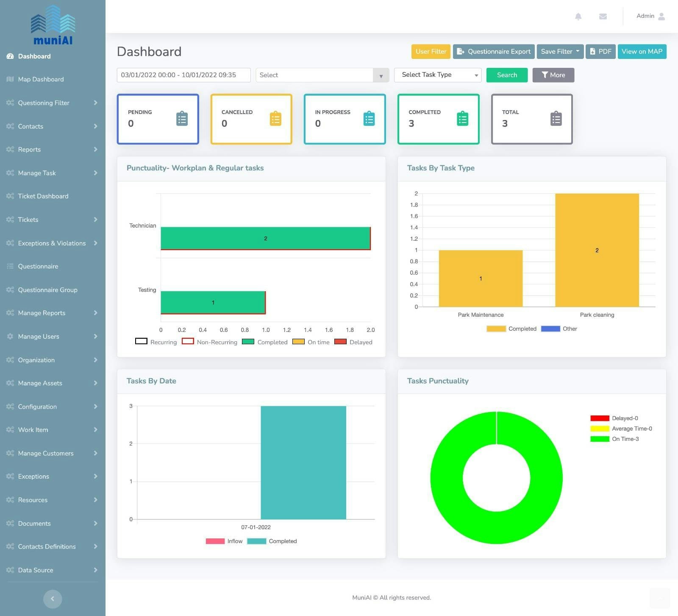The width and height of the screenshot is (678, 616).
Task: Click the green Search button
Action: pos(507,75)
